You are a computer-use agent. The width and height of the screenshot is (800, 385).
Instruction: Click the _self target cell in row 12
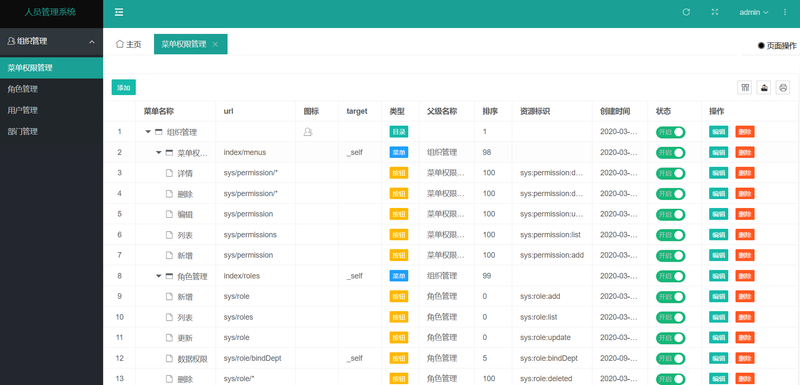coord(355,358)
